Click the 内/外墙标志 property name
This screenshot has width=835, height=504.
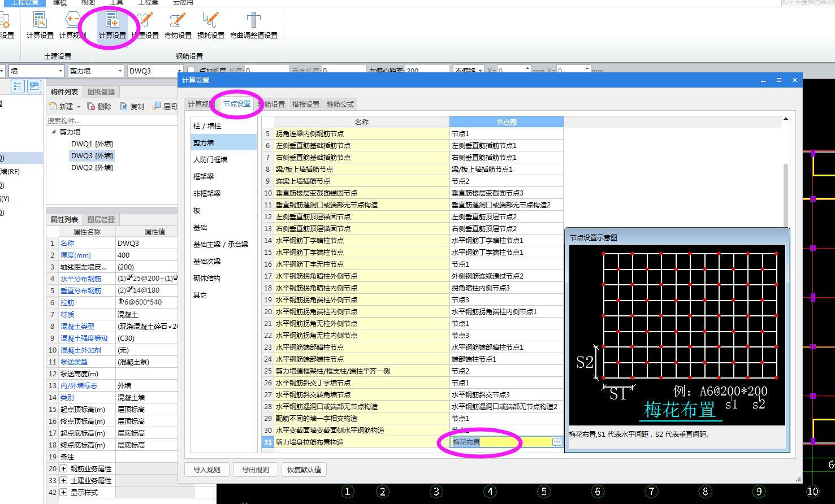click(79, 385)
